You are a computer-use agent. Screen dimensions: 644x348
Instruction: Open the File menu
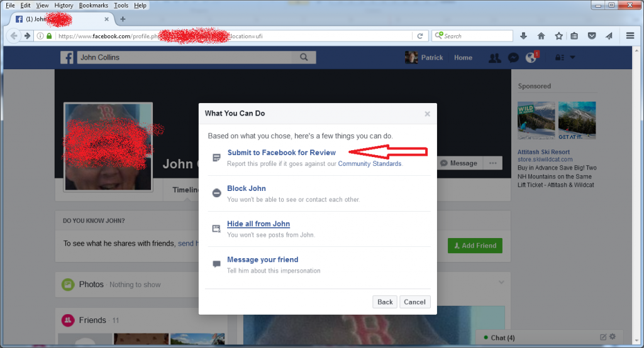click(10, 5)
